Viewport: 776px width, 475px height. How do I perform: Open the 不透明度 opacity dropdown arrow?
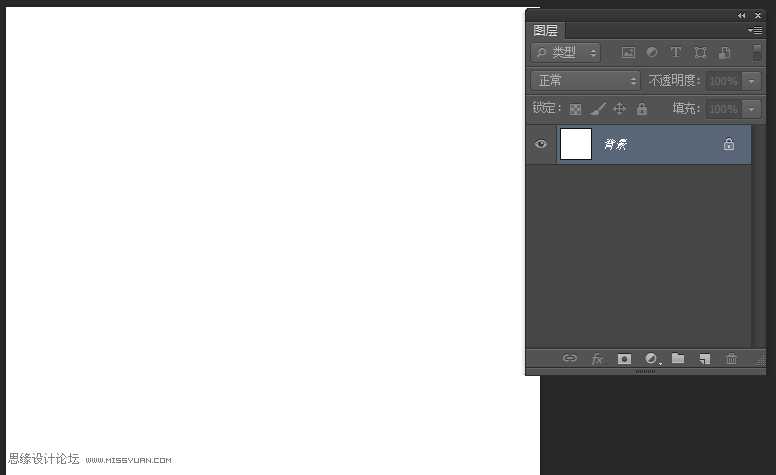752,81
